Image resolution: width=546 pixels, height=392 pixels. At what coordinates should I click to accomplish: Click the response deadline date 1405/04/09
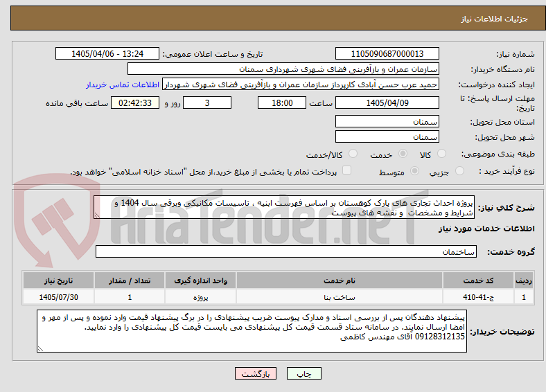[x=387, y=103]
